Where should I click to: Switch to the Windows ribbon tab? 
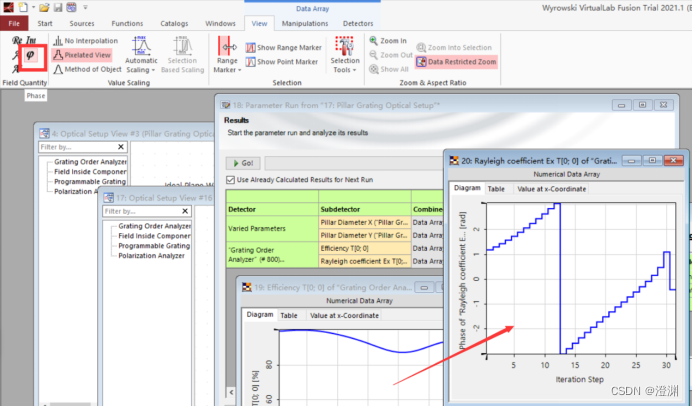(x=220, y=23)
